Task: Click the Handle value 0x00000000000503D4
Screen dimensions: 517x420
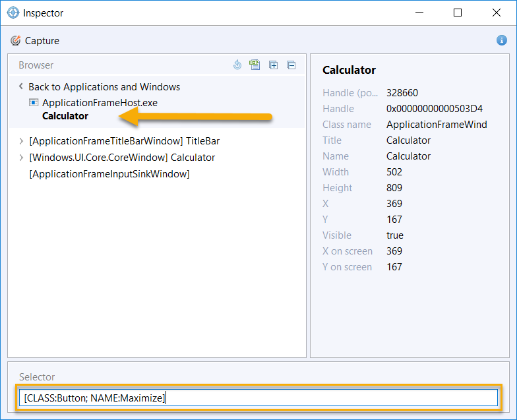Action: [x=434, y=109]
